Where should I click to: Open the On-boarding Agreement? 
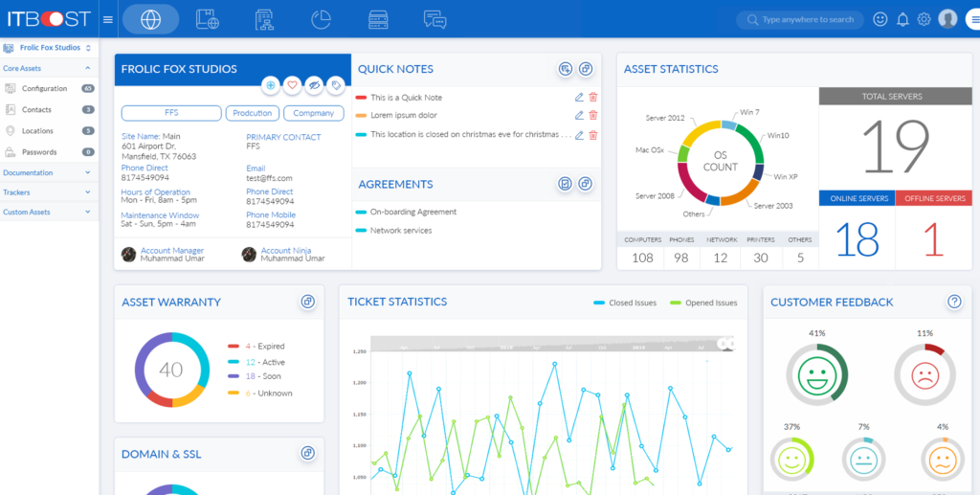point(413,212)
